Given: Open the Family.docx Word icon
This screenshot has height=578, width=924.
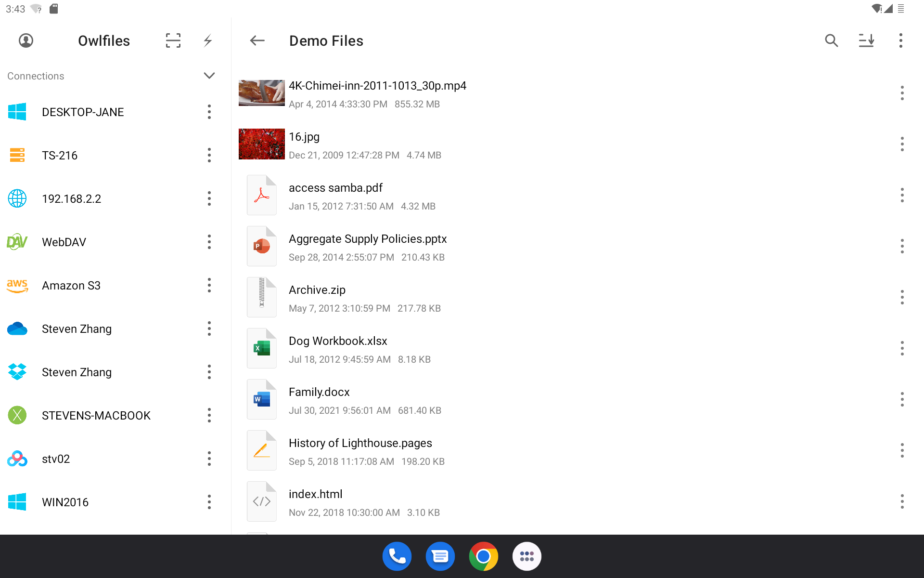Looking at the screenshot, I should (x=262, y=399).
